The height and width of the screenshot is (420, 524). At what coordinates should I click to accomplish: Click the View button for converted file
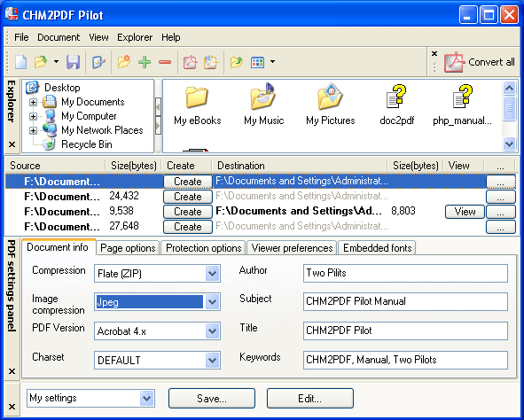coord(465,212)
